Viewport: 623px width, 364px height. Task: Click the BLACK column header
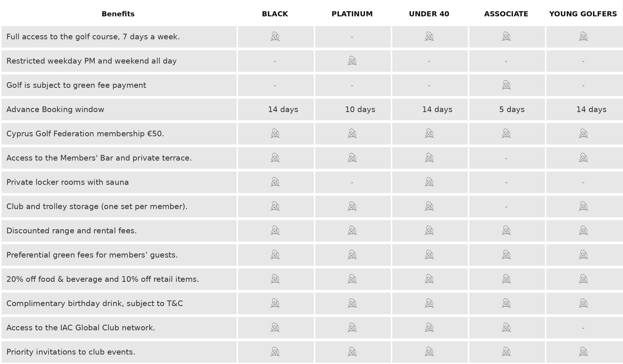pyautogui.click(x=275, y=14)
